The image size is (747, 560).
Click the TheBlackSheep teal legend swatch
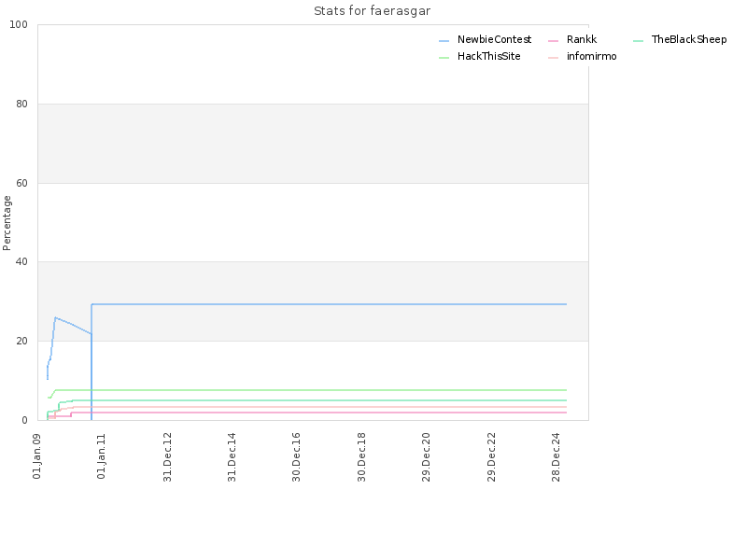[x=639, y=41]
